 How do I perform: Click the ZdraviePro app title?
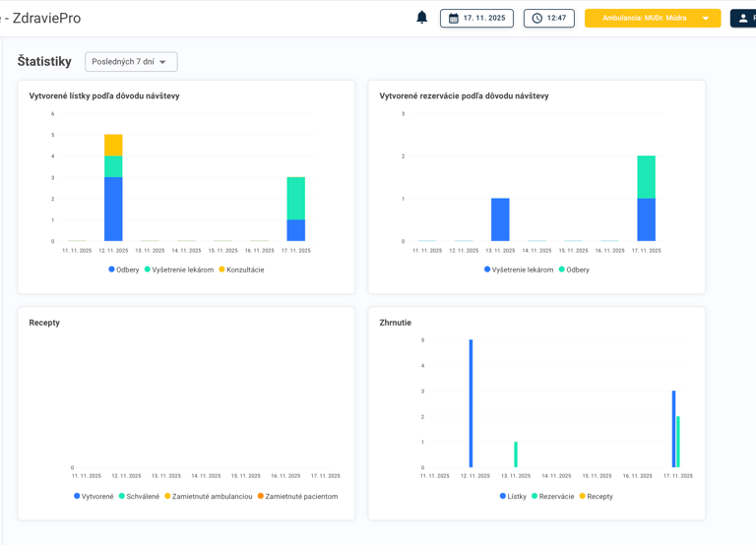click(46, 19)
